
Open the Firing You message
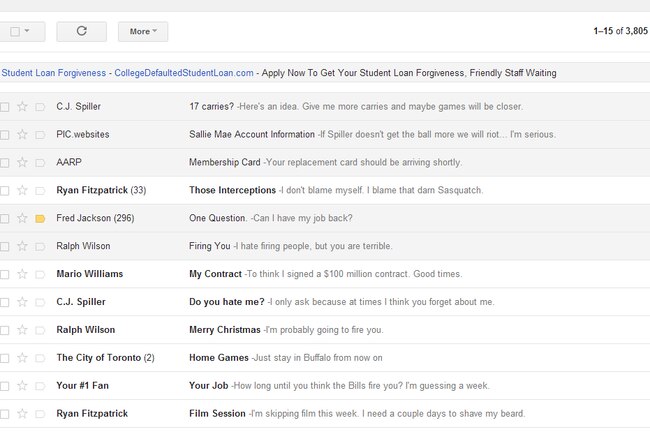pos(325,246)
